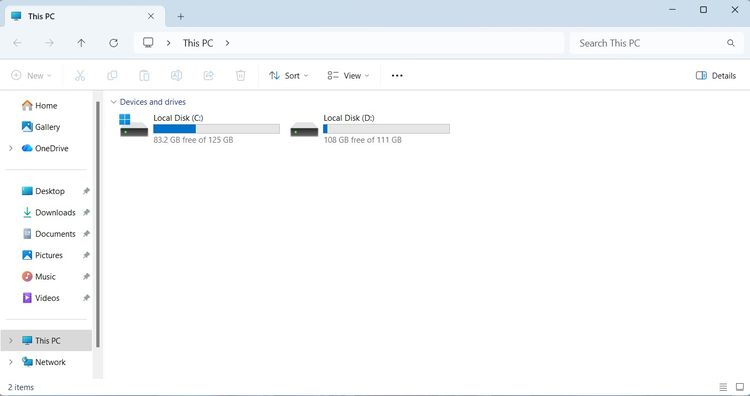Open the See more three-dots menu
This screenshot has height=396, width=750.
397,76
